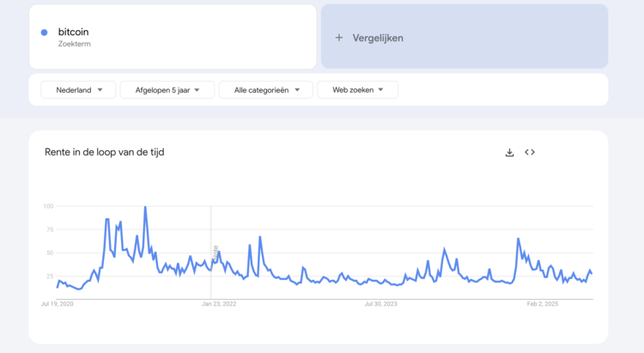644x353 pixels.
Task: Click the Feb 2, 2025 axis label
Action: [x=543, y=304]
